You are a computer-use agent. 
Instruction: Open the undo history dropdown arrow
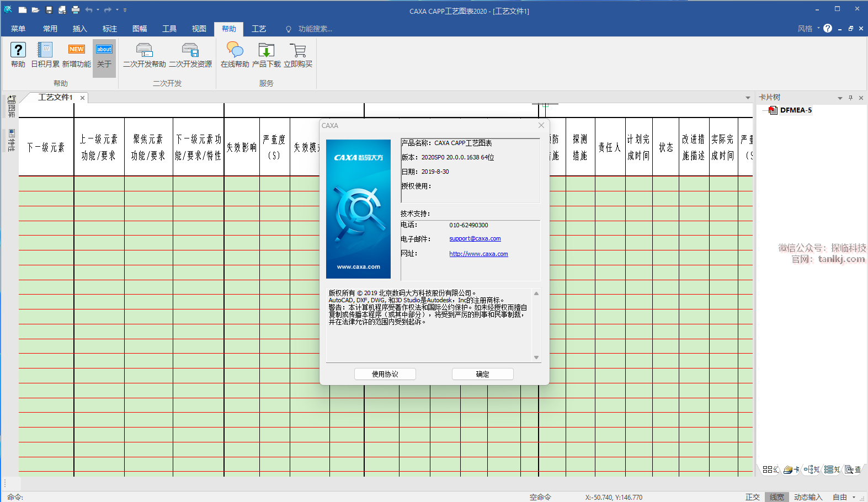click(98, 10)
